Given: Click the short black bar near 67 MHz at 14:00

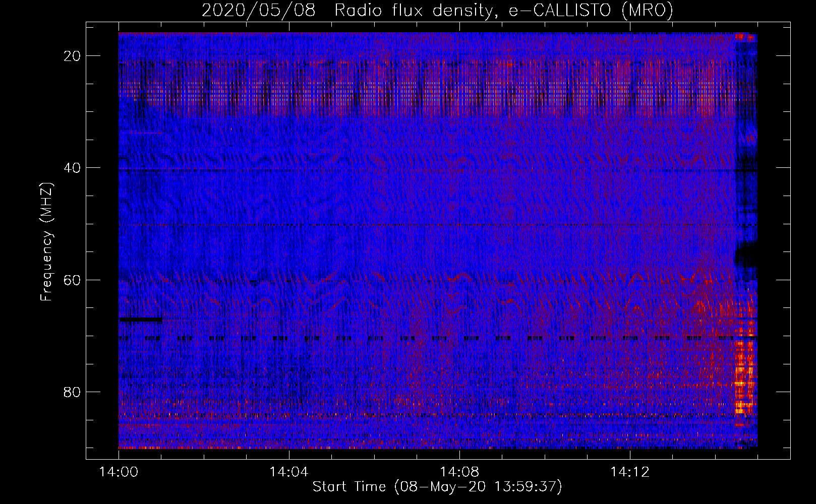Looking at the screenshot, I should click(x=141, y=320).
